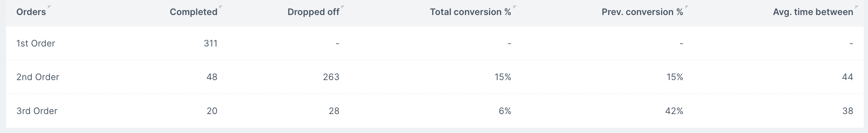This screenshot has height=133, width=868.
Task: Select the 2nd Order row label
Action: pyautogui.click(x=38, y=77)
